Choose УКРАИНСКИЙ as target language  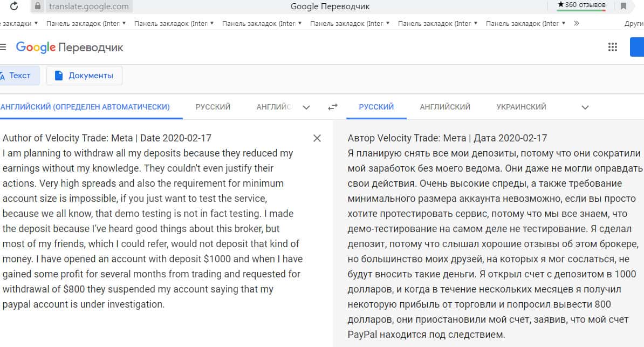point(520,107)
